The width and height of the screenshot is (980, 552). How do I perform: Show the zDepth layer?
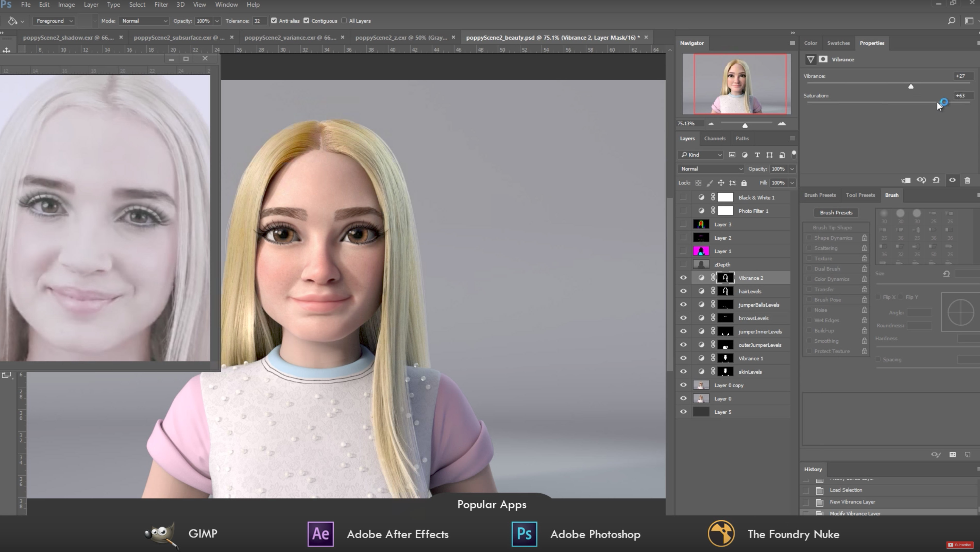683,264
